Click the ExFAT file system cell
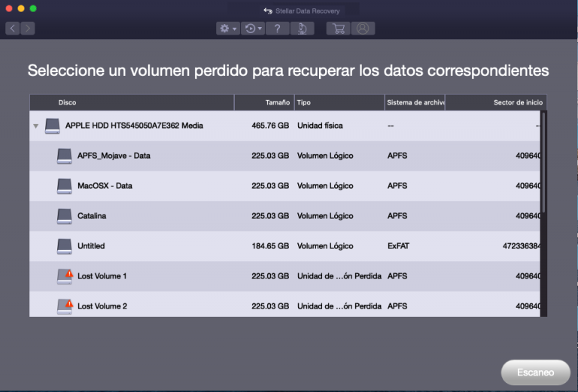The width and height of the screenshot is (578, 392). tap(398, 246)
